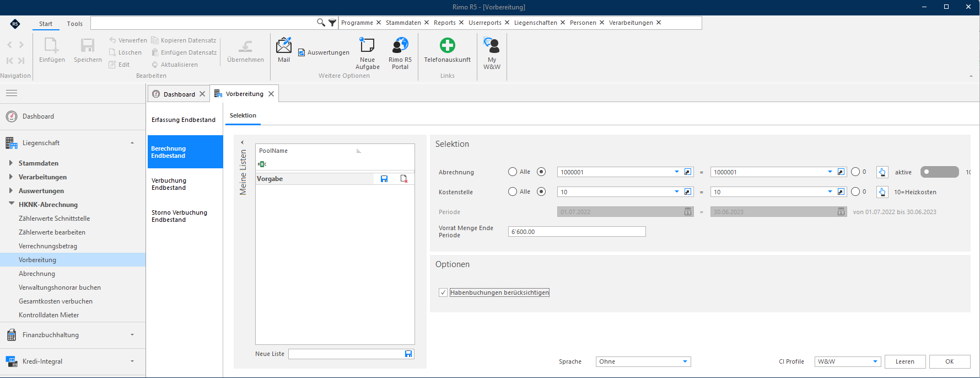Click the hand icon in the Abrechnung row
980x378 pixels.
tap(882, 172)
